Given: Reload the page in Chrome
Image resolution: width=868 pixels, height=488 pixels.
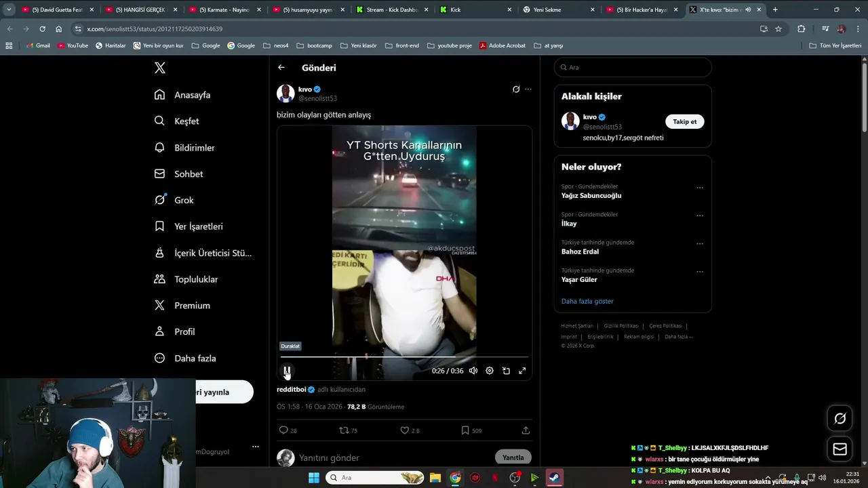Looking at the screenshot, I should [x=42, y=29].
